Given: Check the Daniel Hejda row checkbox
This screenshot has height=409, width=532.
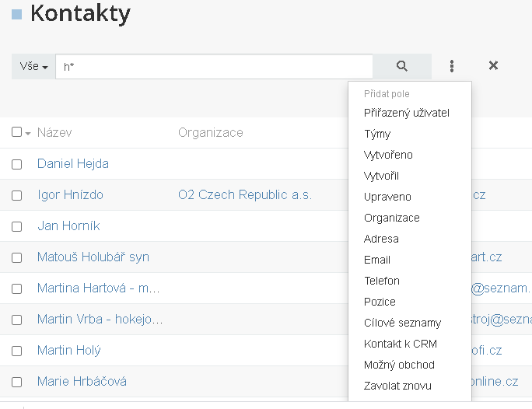Looking at the screenshot, I should [16, 165].
